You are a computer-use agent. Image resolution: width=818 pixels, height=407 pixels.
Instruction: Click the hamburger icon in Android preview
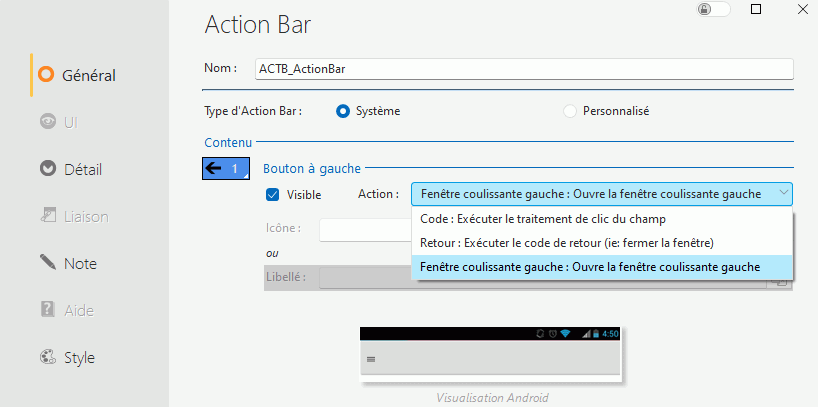pyautogui.click(x=372, y=358)
